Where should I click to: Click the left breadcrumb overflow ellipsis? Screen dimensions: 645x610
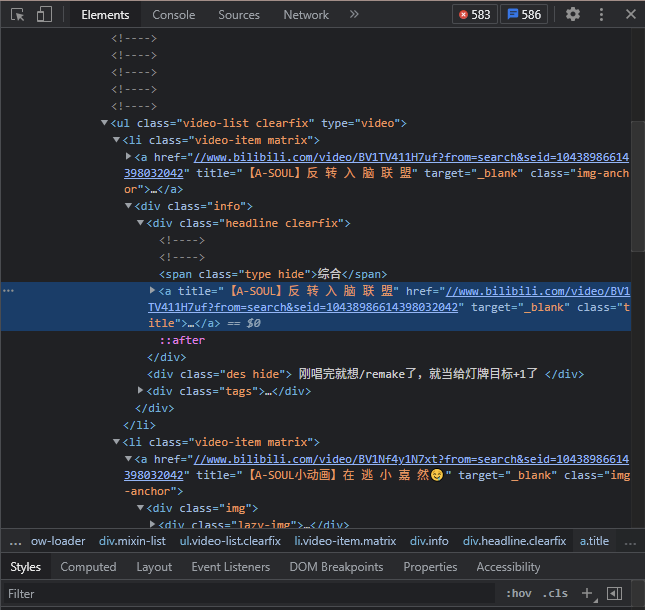pyautogui.click(x=15, y=542)
